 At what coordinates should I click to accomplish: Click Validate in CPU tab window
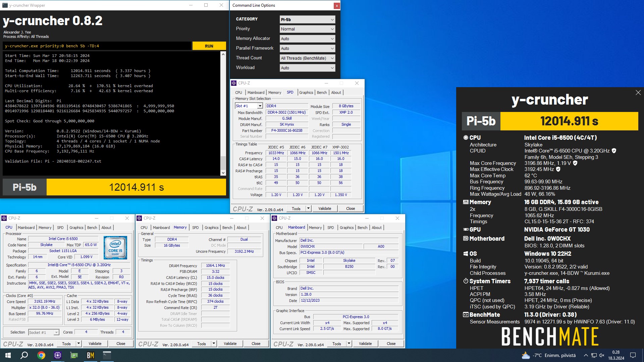click(95, 344)
